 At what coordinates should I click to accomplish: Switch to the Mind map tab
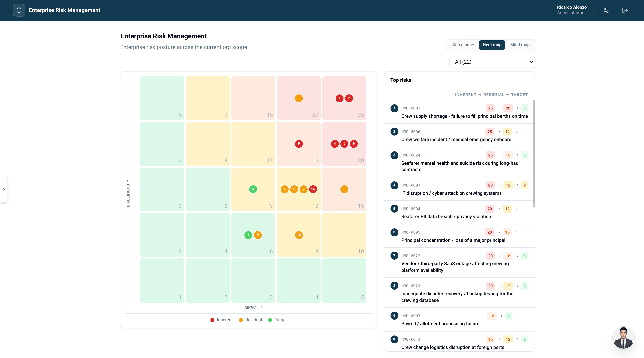(520, 45)
